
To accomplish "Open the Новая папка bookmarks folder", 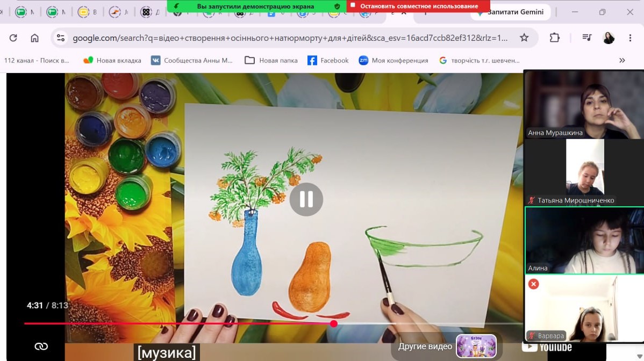I will [x=271, y=60].
